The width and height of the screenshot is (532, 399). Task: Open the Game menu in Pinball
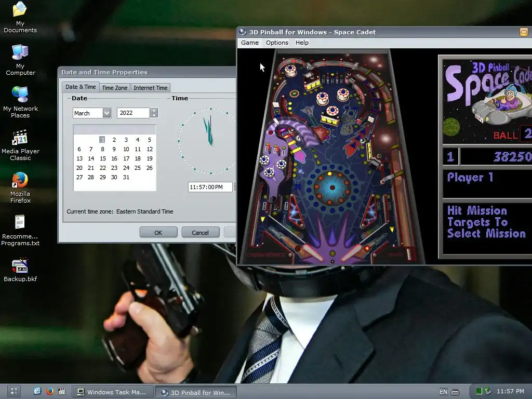tap(250, 43)
